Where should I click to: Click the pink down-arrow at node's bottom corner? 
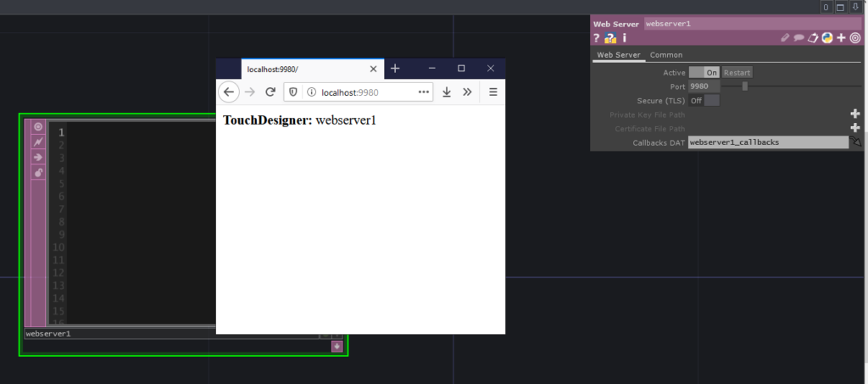point(337,347)
